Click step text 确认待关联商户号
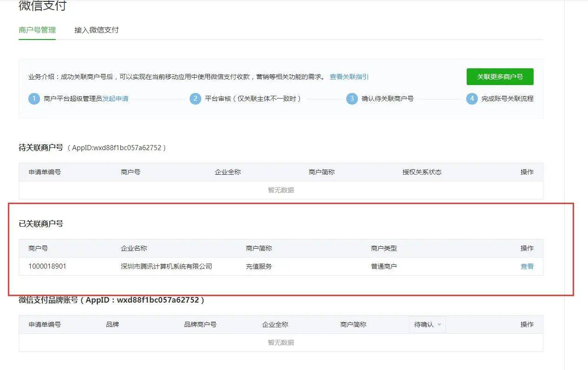The height and width of the screenshot is (370, 588). coord(388,99)
